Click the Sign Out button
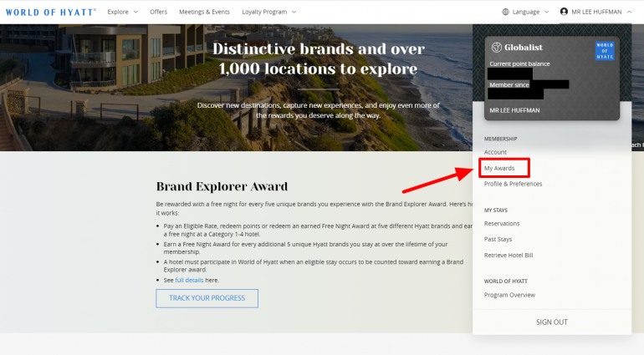Screen dimensions: 644x355 click(x=551, y=322)
